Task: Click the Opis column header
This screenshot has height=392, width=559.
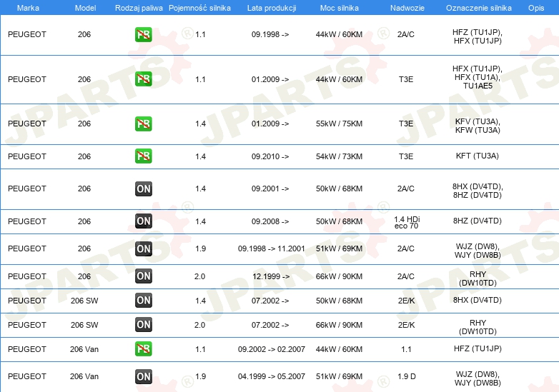Action: coord(535,7)
